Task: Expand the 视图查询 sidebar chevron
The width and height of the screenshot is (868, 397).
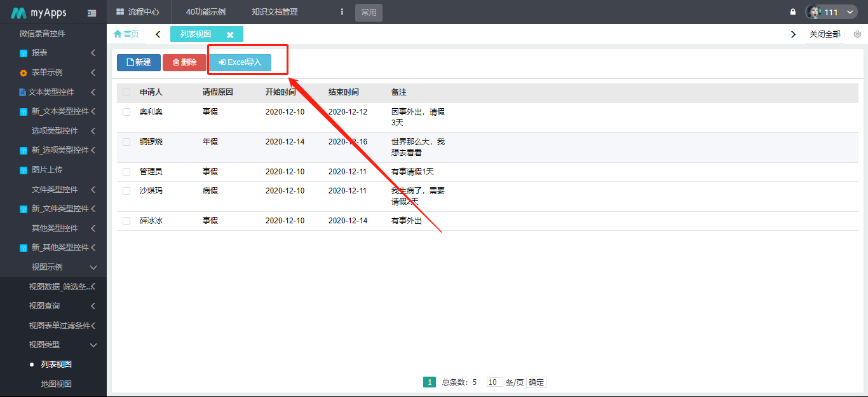Action: (x=93, y=306)
